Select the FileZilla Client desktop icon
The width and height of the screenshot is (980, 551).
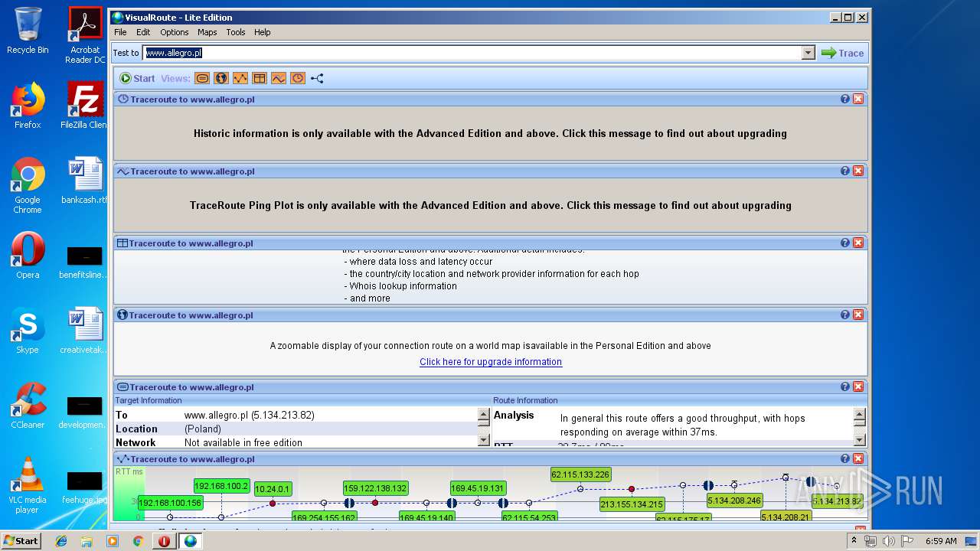pos(85,106)
